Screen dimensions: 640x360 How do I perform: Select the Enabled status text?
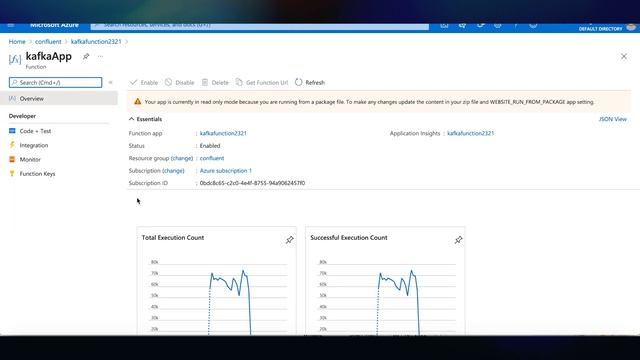pos(210,146)
